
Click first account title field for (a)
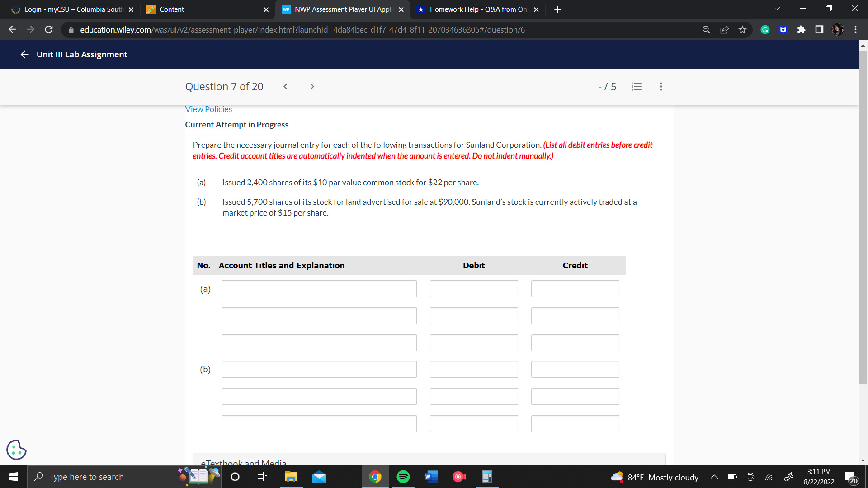(x=319, y=289)
